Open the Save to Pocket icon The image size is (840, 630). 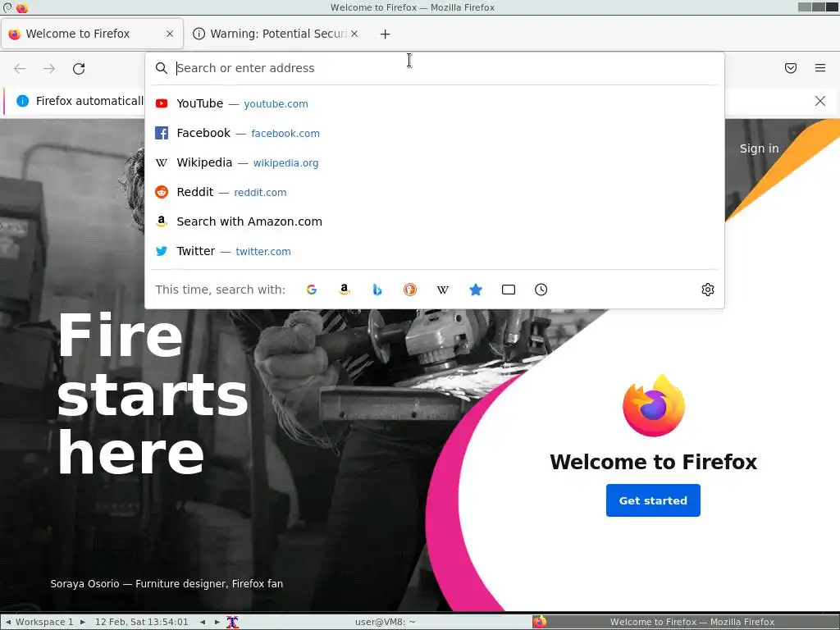click(791, 68)
